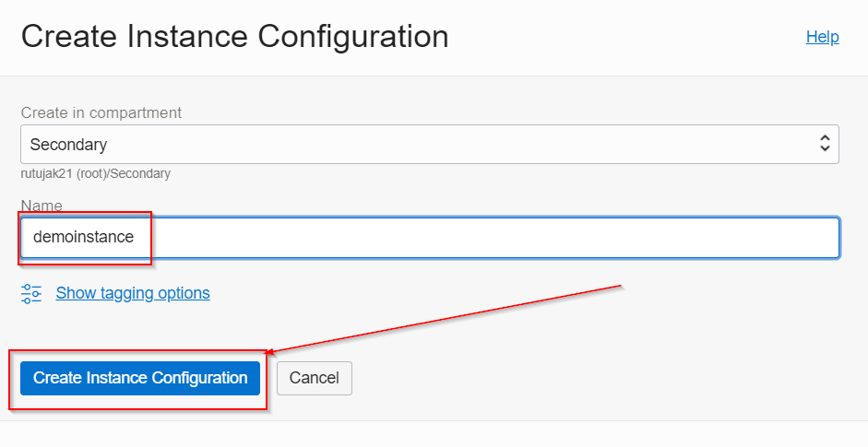Image resolution: width=868 pixels, height=447 pixels.
Task: Click the tail end of the red arrow
Action: (x=625, y=286)
